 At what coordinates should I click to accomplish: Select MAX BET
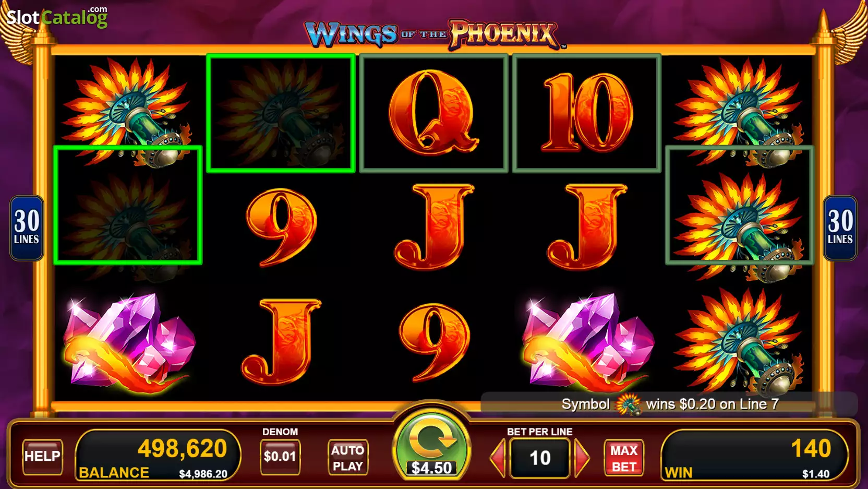point(624,458)
